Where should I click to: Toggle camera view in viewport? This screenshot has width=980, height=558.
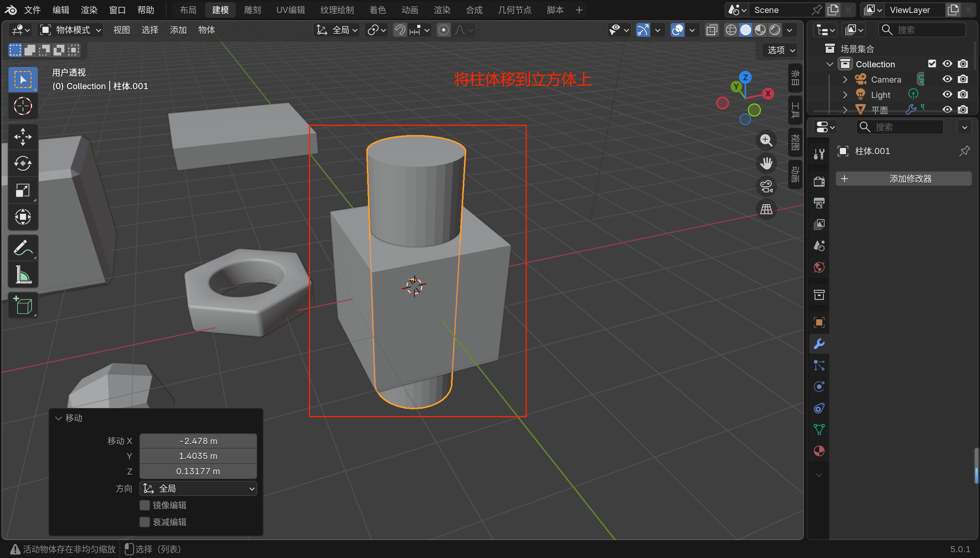coord(766,187)
